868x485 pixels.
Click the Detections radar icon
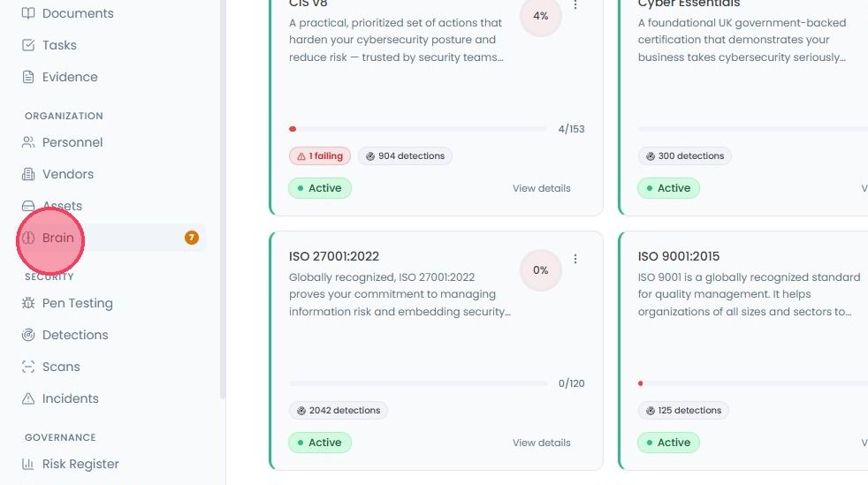(28, 335)
